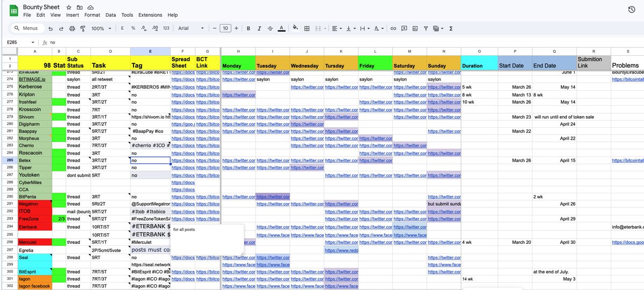The height and width of the screenshot is (290, 644).
Task: Undo the last action
Action: coord(50,28)
